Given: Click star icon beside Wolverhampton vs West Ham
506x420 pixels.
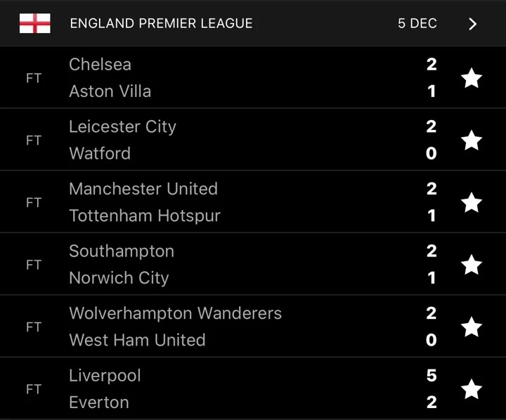Looking at the screenshot, I should point(472,327).
